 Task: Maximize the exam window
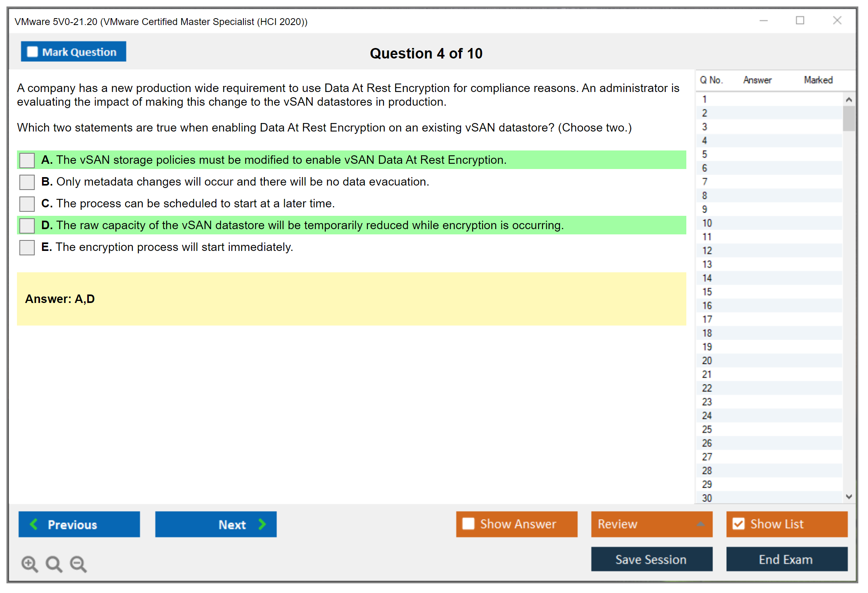pyautogui.click(x=800, y=21)
